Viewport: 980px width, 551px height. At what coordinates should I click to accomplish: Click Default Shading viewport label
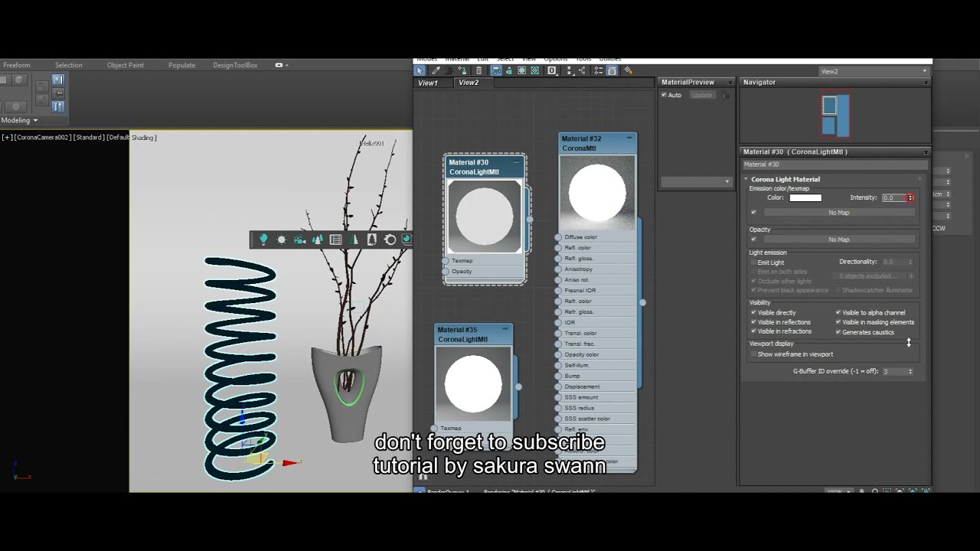[132, 138]
